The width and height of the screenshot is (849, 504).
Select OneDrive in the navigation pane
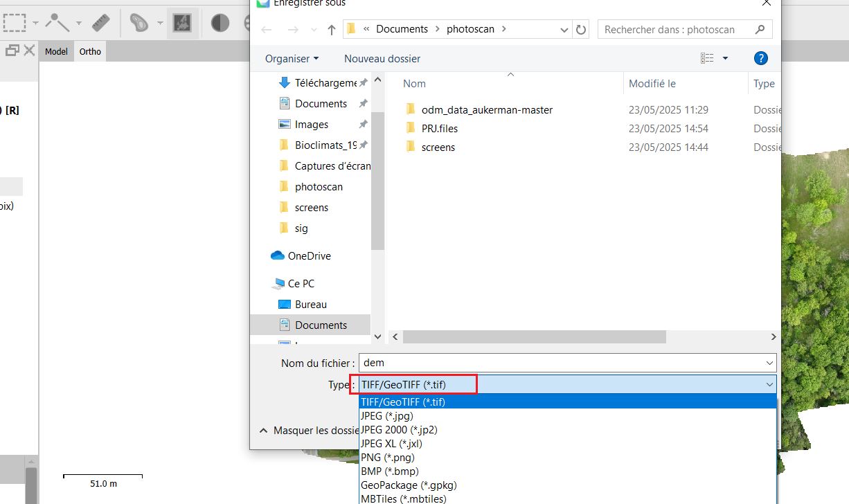pos(309,255)
